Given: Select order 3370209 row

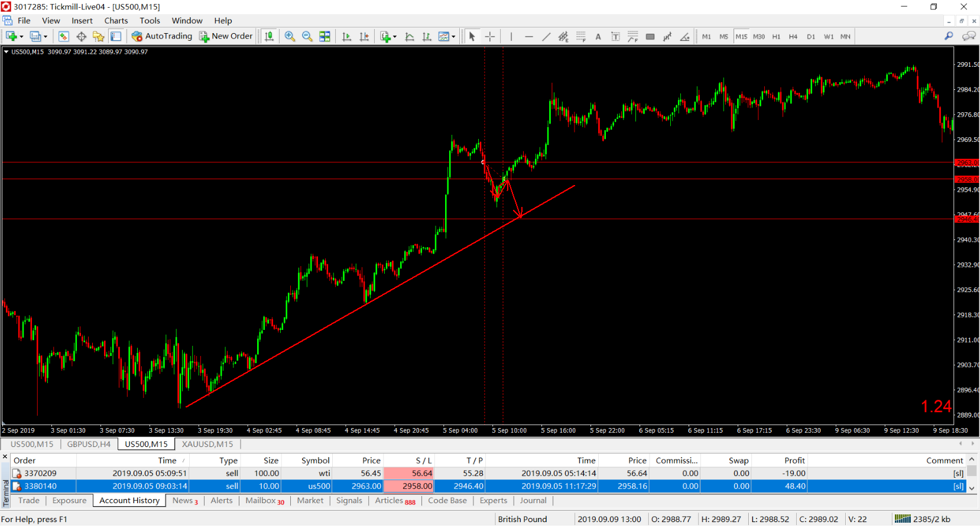Looking at the screenshot, I should (488, 473).
